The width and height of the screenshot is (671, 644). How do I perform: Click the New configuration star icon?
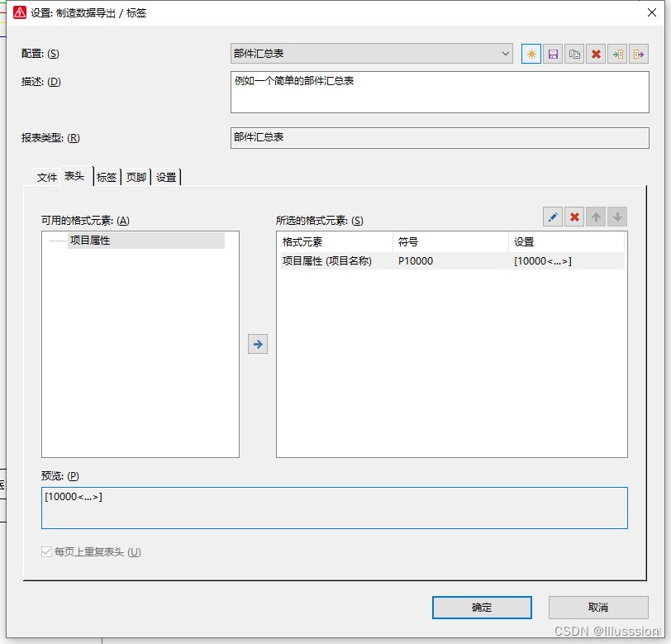click(531, 54)
